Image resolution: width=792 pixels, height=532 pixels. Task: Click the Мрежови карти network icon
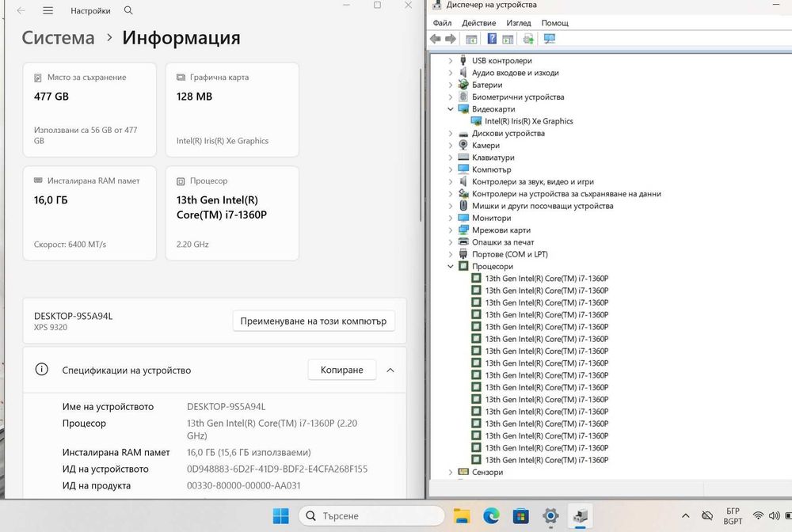click(463, 230)
